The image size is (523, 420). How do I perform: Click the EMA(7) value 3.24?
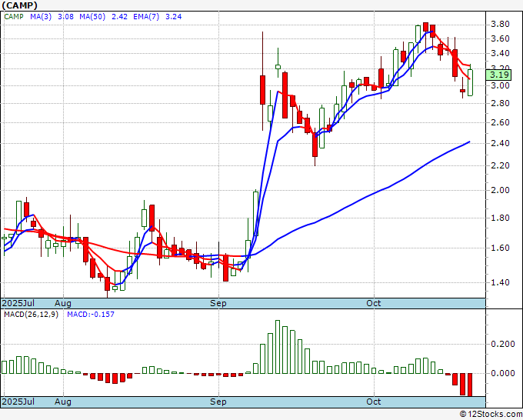click(174, 17)
